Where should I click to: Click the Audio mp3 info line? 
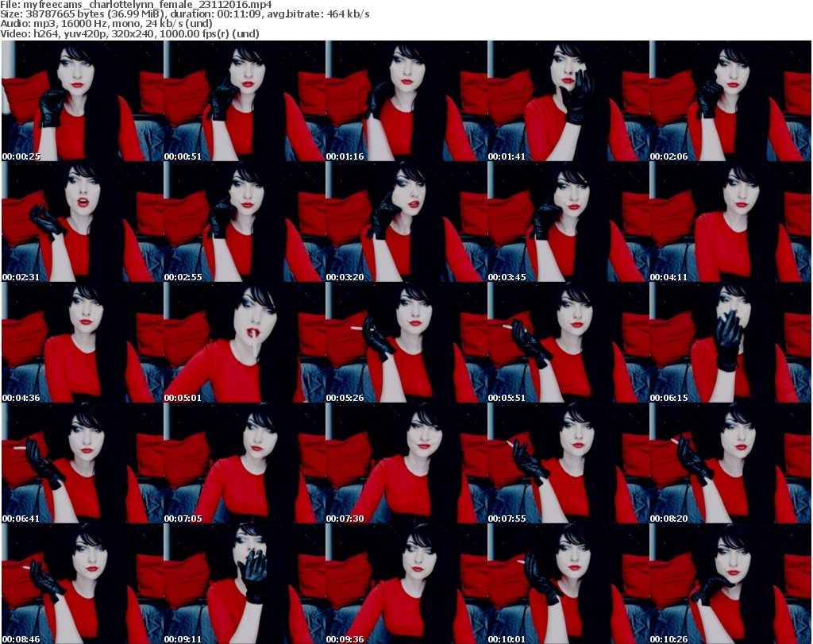(106, 24)
